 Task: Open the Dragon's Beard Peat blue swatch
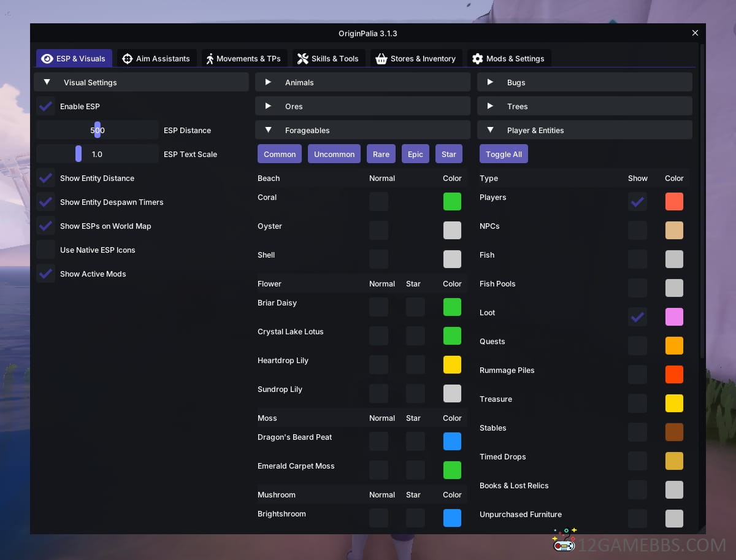point(452,441)
